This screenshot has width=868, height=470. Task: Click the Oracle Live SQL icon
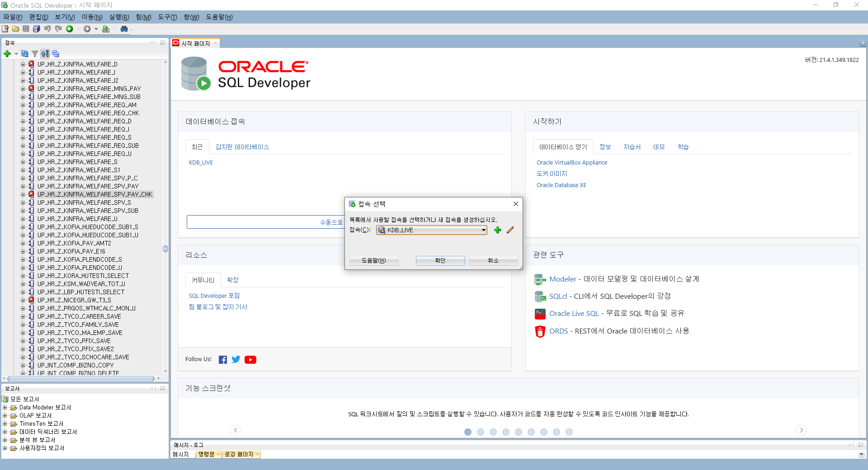coord(540,314)
